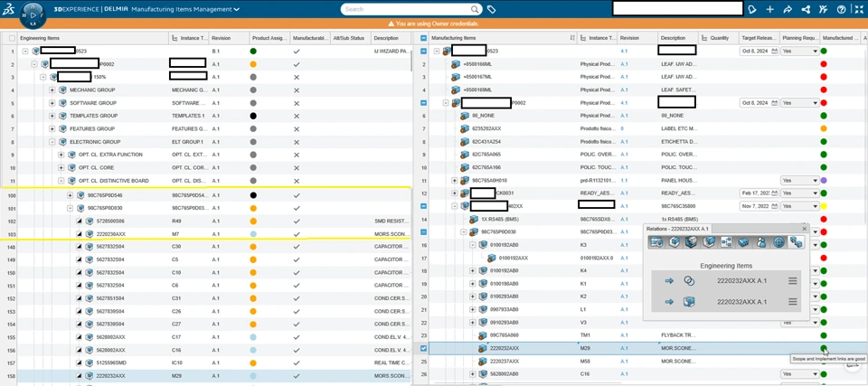
Task: Click purple status dot on 98C765A0H010 row
Action: tap(824, 181)
